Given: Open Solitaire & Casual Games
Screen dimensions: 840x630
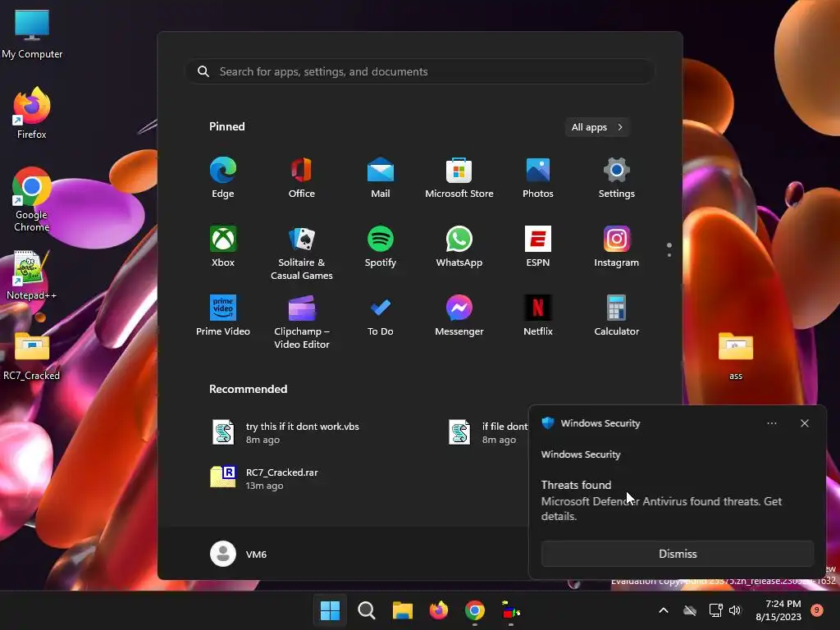Looking at the screenshot, I should pos(302,253).
